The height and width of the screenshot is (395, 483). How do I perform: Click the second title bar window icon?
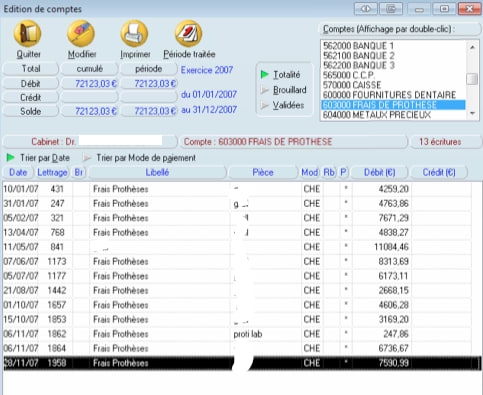(391, 9)
